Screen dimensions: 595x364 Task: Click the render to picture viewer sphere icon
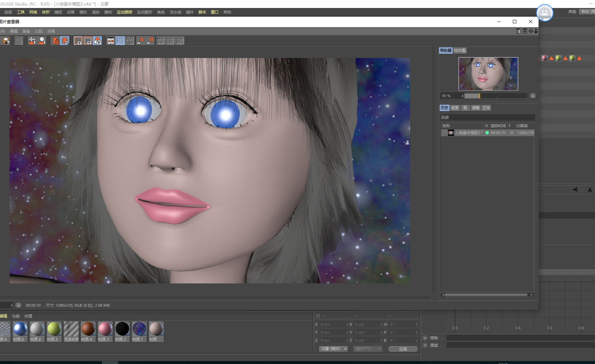(42, 41)
